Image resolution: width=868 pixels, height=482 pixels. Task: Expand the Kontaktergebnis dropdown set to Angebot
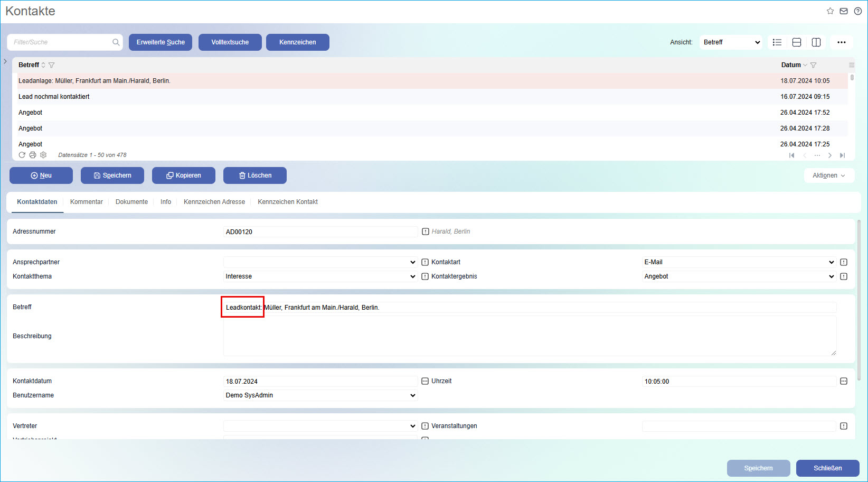coord(739,276)
